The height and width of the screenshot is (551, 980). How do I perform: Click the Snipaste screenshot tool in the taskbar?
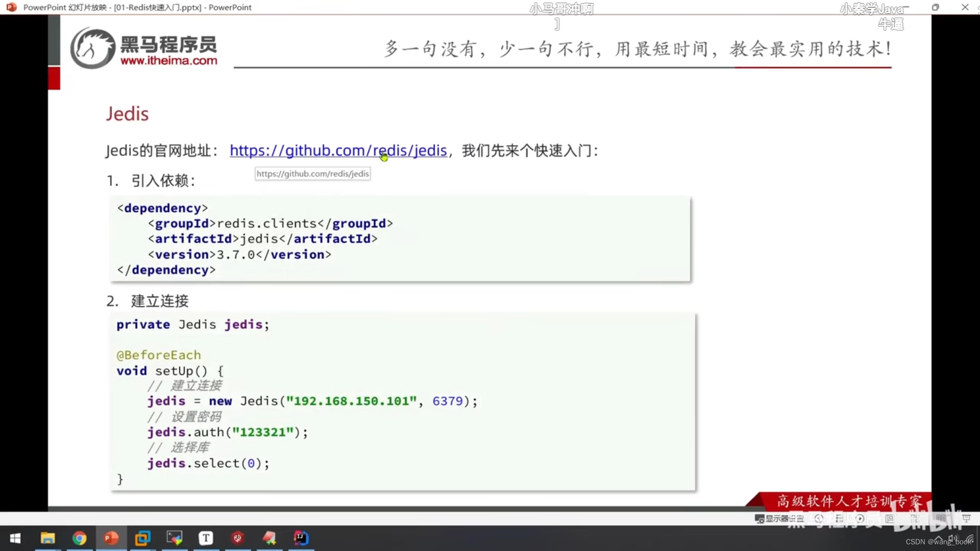269,538
